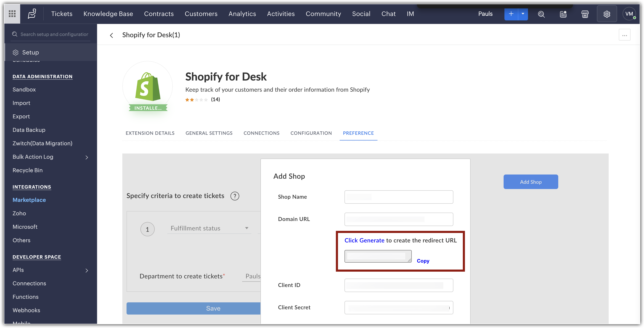Expand the Bulk Action Log submenu
The width and height of the screenshot is (644, 328).
(87, 157)
